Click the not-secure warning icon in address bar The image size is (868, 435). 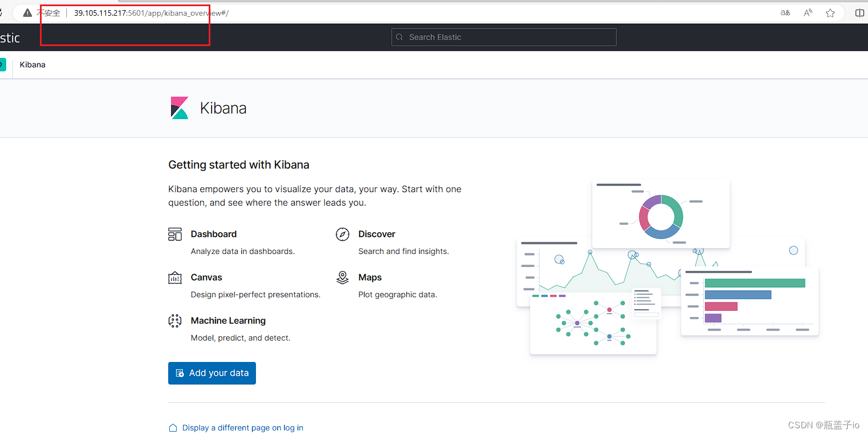27,12
